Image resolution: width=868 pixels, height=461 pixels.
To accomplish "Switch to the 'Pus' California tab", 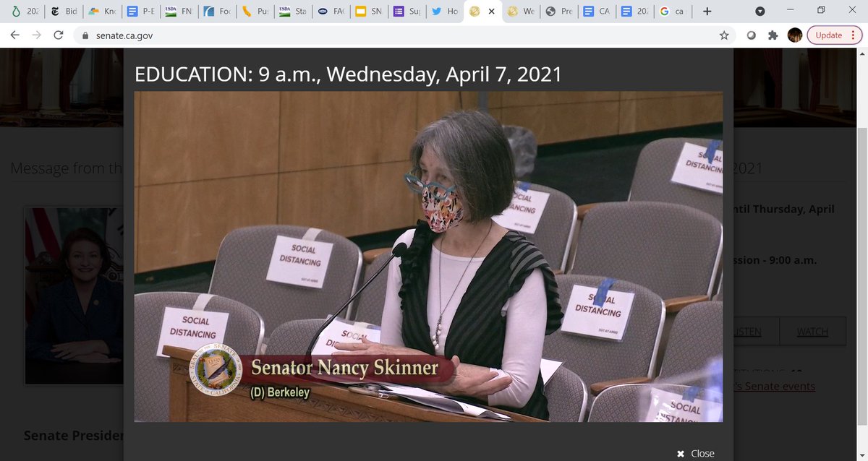I will pos(255,12).
